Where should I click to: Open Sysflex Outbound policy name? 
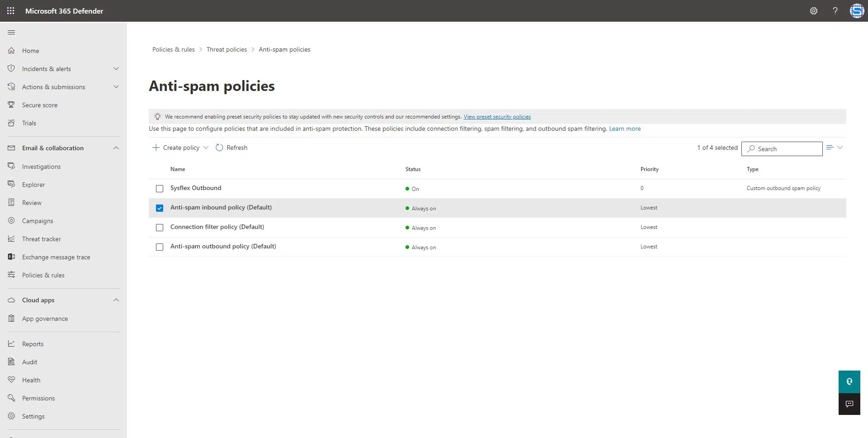click(x=196, y=188)
